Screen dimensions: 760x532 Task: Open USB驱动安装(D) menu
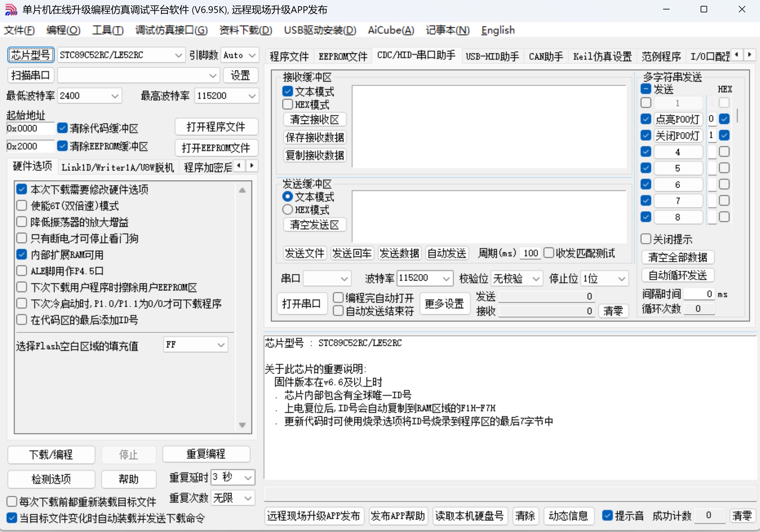[320, 30]
